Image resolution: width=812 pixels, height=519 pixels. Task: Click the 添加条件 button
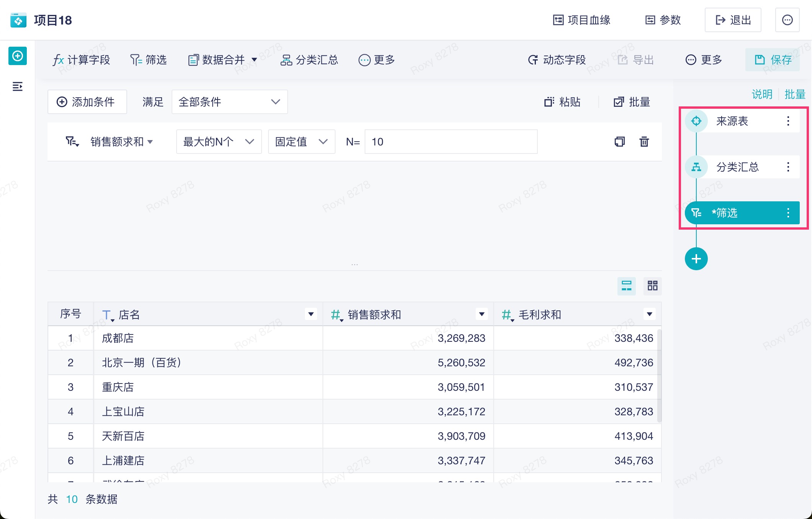click(x=87, y=102)
